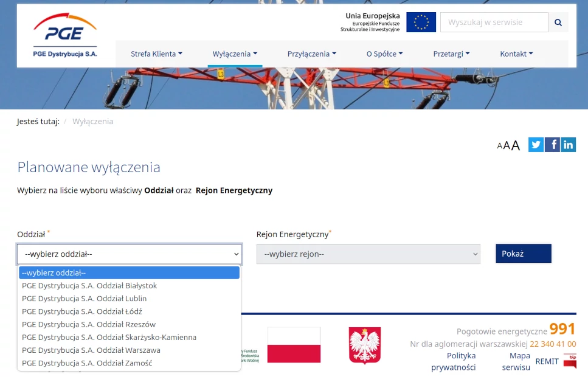Viewport: 588px width, 382px height.
Task: Open the Przetargi menu
Action: pos(451,54)
